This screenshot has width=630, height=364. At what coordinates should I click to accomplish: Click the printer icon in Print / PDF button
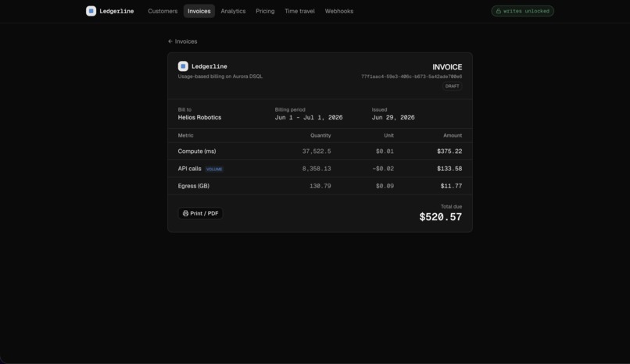(185, 213)
